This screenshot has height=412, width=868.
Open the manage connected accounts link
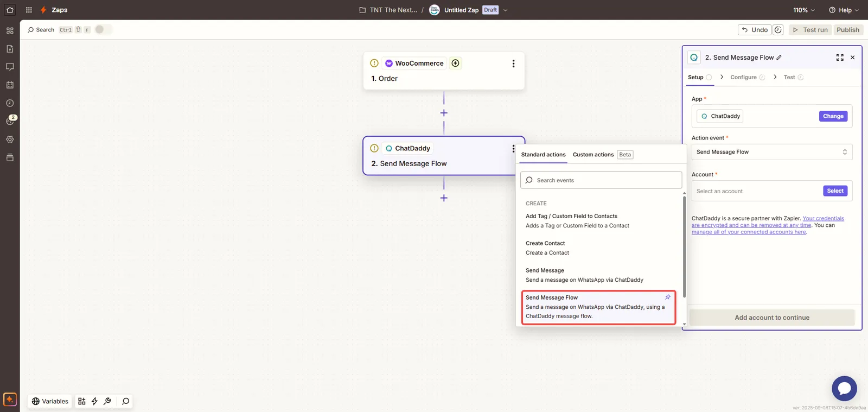pyautogui.click(x=749, y=232)
